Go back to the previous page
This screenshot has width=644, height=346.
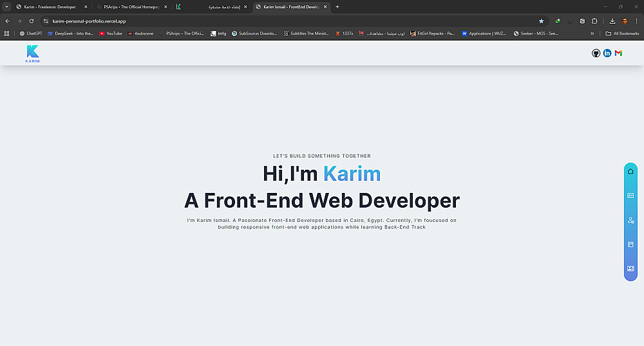pyautogui.click(x=7, y=21)
